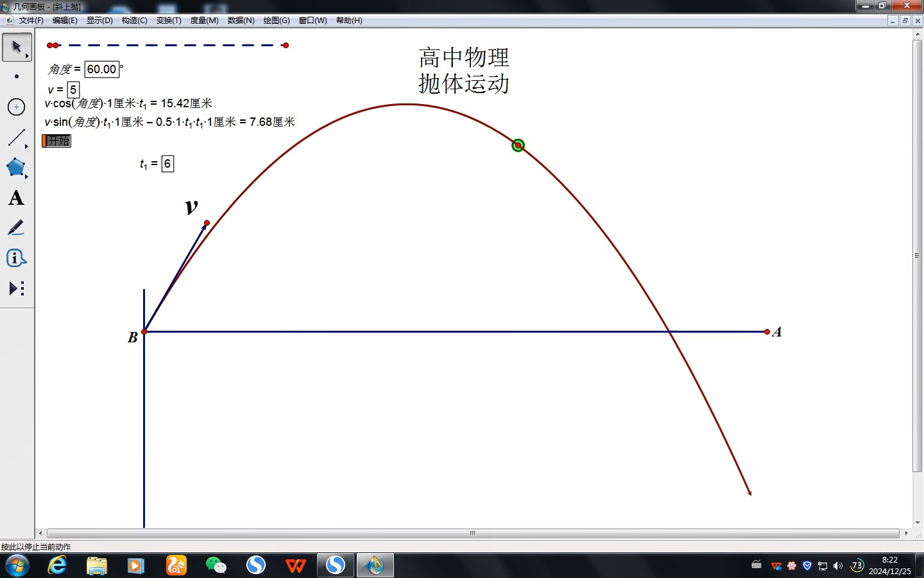Open the 数据(N) menu
The image size is (924, 578).
(x=241, y=21)
